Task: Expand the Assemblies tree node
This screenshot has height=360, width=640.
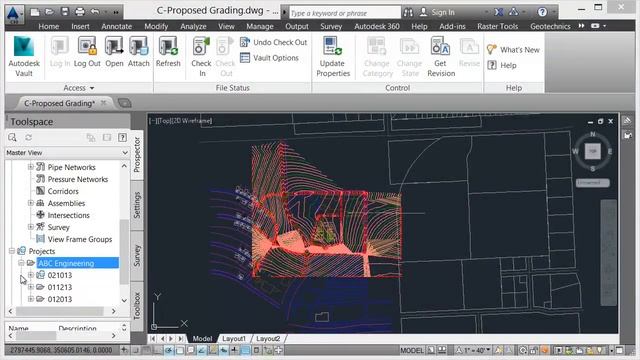Action: pos(31,203)
